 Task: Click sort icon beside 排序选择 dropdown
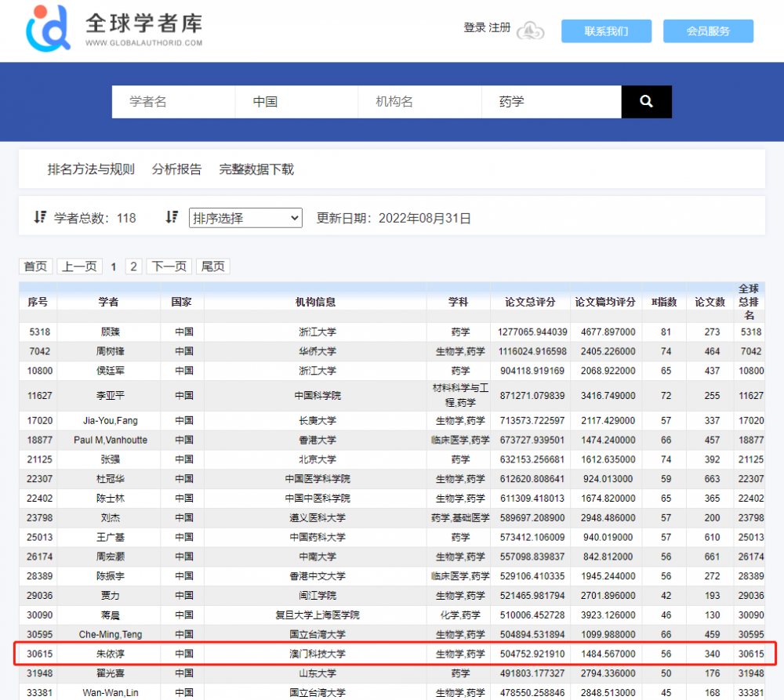pyautogui.click(x=172, y=217)
